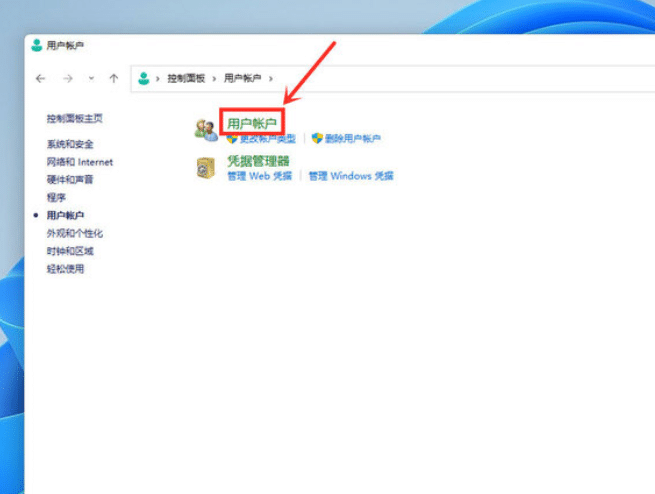Click 更改帐户类型 link
The image size is (655, 494).
[x=268, y=138]
